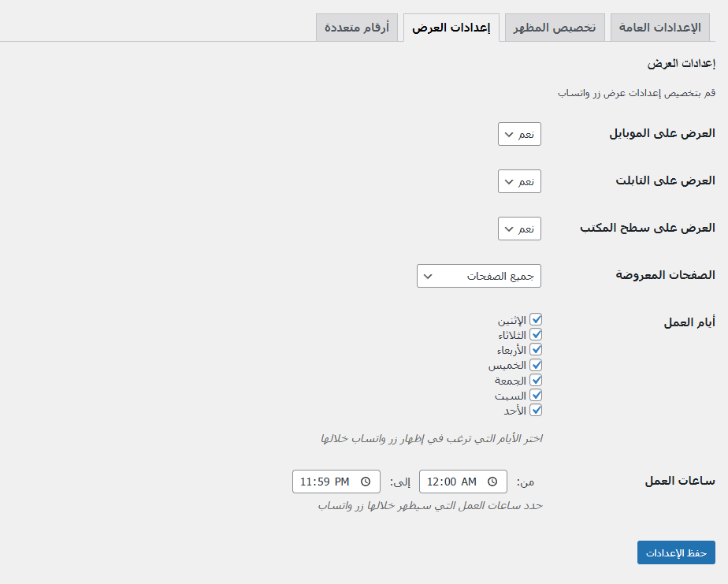Open the العرض على سطح المكتب dropdown
This screenshot has height=584, width=728.
click(x=519, y=229)
